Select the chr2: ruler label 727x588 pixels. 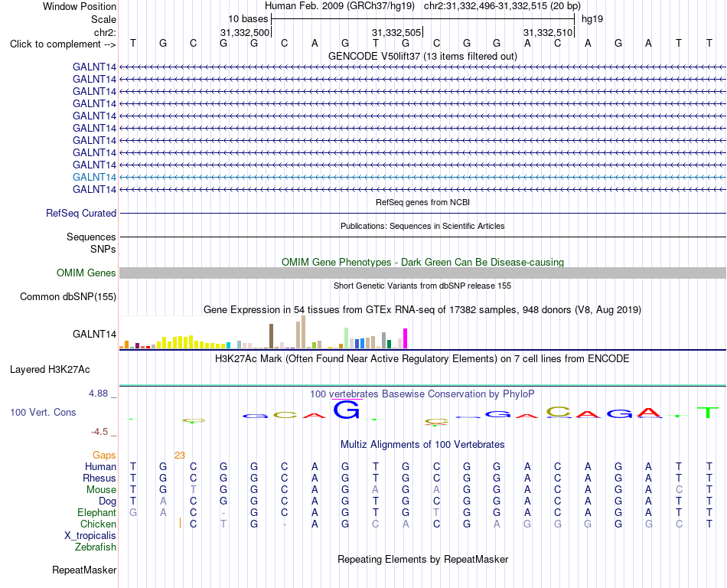[x=105, y=32]
